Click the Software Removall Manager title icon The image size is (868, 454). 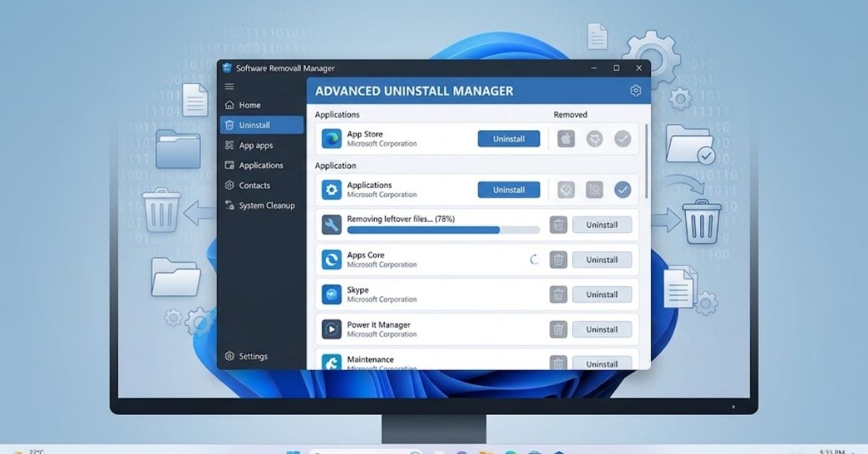click(x=227, y=68)
